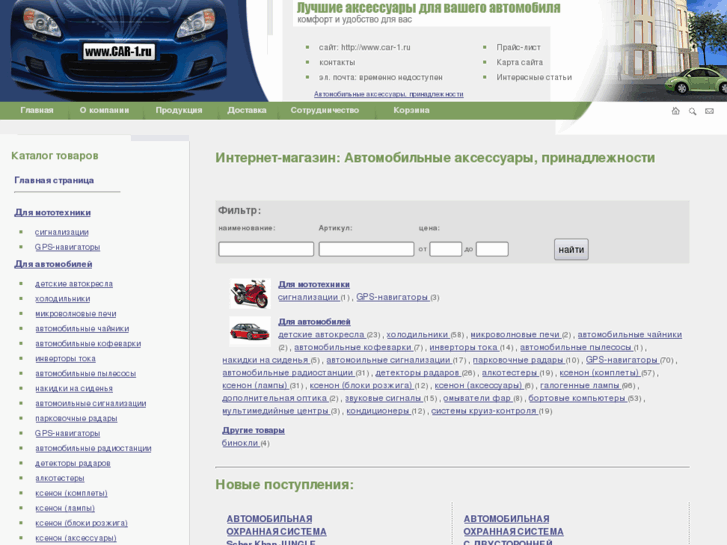Click Для мототехники heading in main content
The image size is (727, 545).
(314, 284)
